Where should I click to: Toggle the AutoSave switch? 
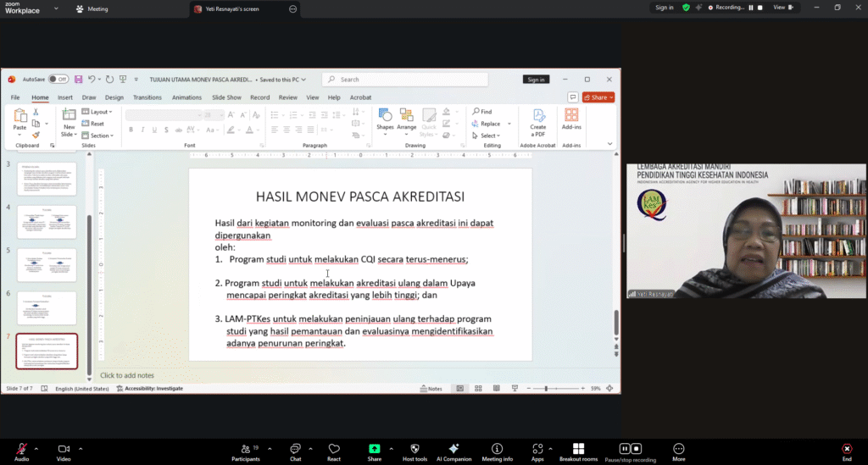coord(58,79)
